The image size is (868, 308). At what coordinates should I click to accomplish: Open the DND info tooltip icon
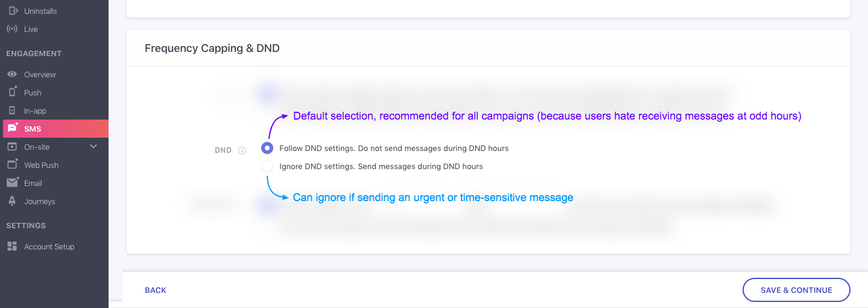click(242, 150)
